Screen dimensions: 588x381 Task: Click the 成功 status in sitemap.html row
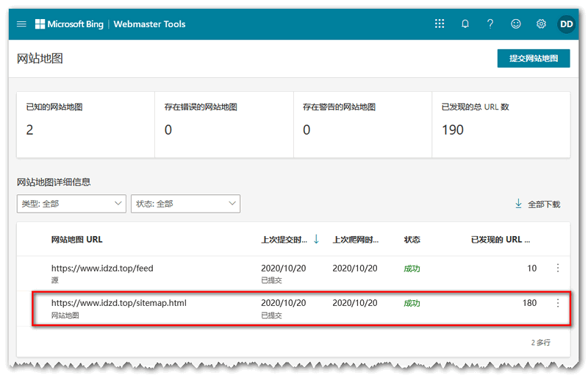coord(412,303)
